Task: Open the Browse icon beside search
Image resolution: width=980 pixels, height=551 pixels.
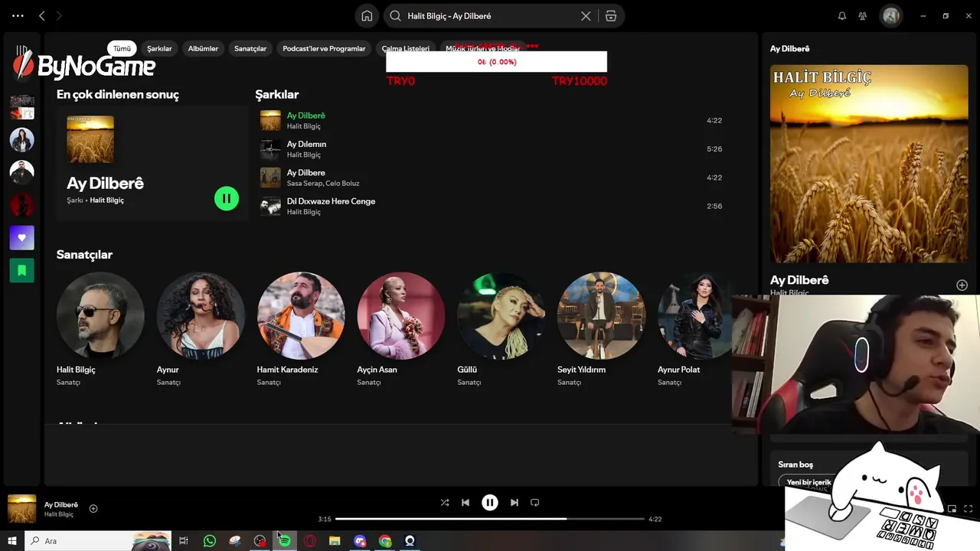Action: 611,16
